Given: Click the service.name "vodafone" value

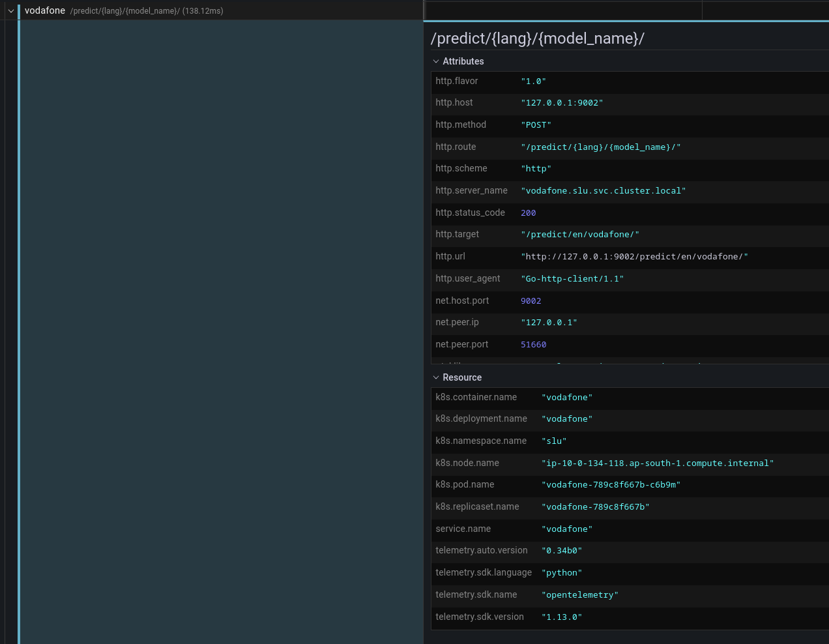Looking at the screenshot, I should click(x=567, y=529).
